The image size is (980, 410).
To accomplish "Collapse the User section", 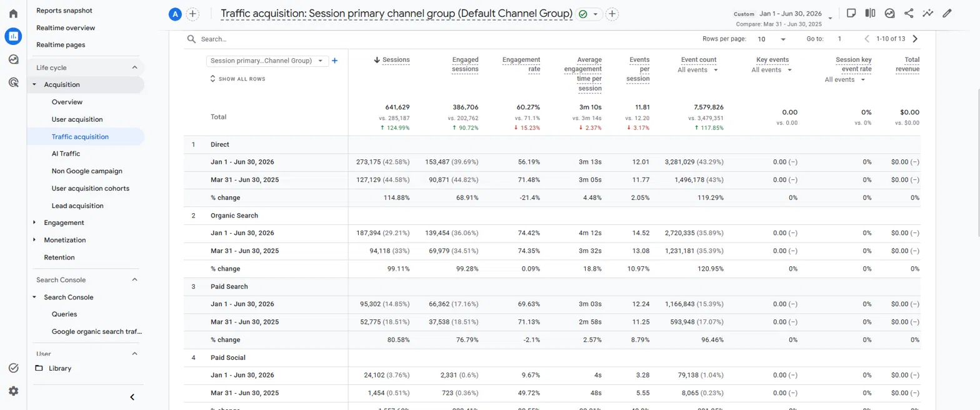I will (134, 354).
